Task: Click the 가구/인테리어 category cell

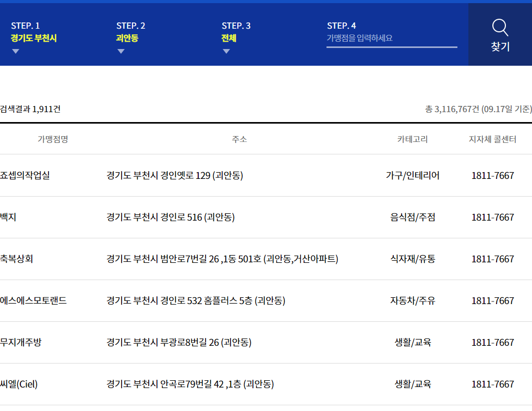Action: coord(413,175)
